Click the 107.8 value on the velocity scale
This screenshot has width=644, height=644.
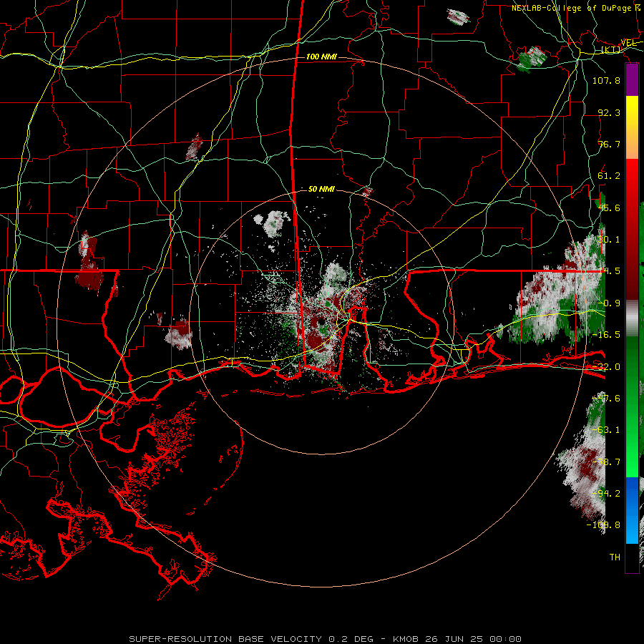(x=606, y=80)
